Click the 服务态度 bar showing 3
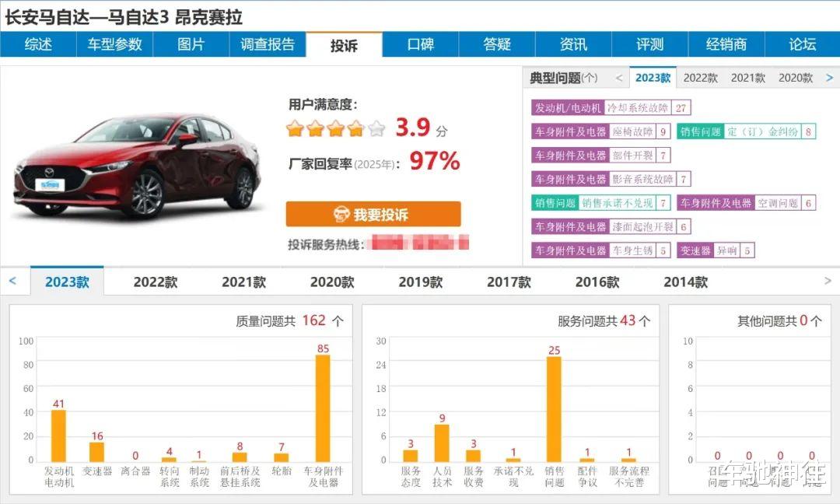This screenshot has height=504, width=840. (x=411, y=456)
